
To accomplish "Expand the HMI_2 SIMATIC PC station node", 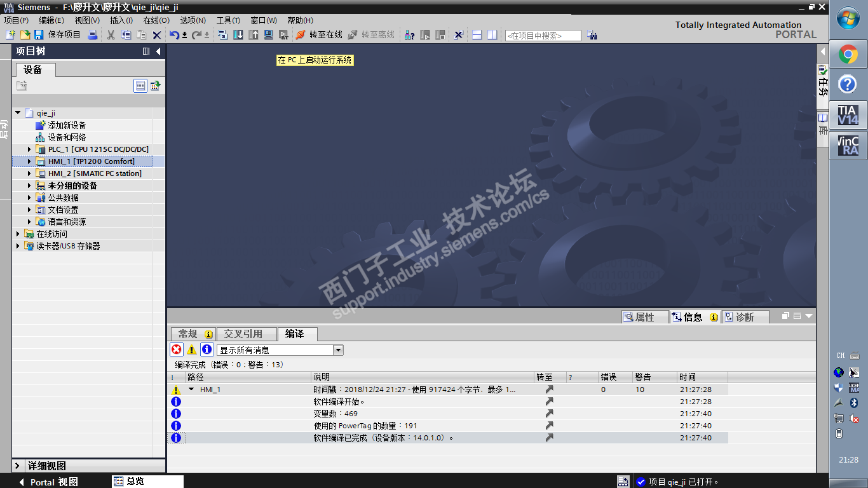I will 29,173.
